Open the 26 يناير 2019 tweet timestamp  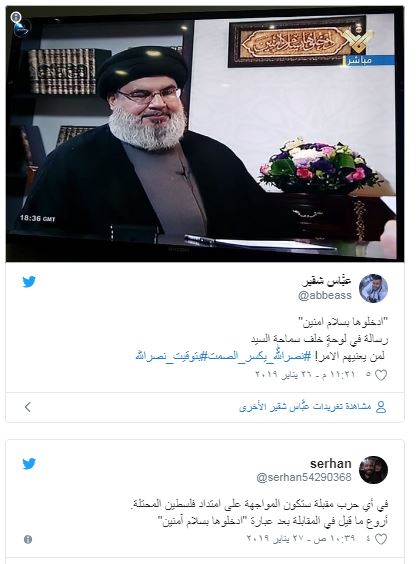pos(305,374)
